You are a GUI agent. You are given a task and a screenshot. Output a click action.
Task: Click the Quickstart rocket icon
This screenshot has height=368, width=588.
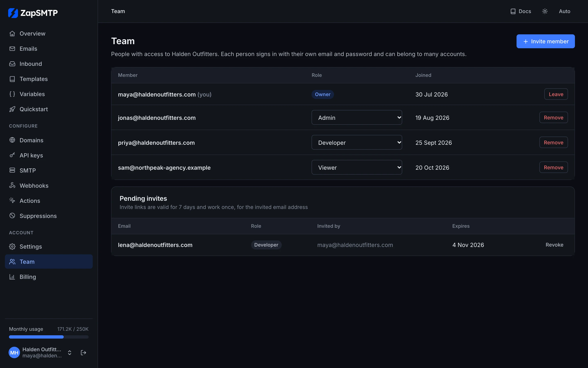click(x=12, y=109)
